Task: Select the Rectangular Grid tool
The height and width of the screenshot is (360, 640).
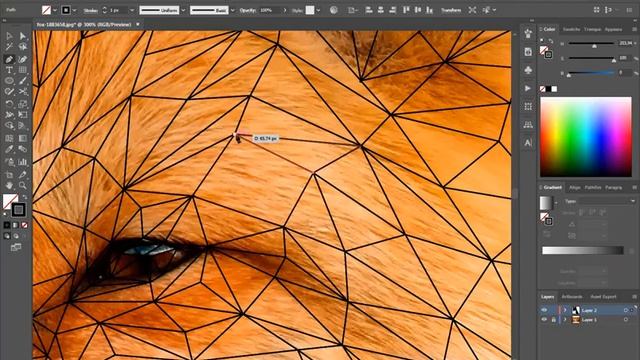Action: (x=23, y=70)
